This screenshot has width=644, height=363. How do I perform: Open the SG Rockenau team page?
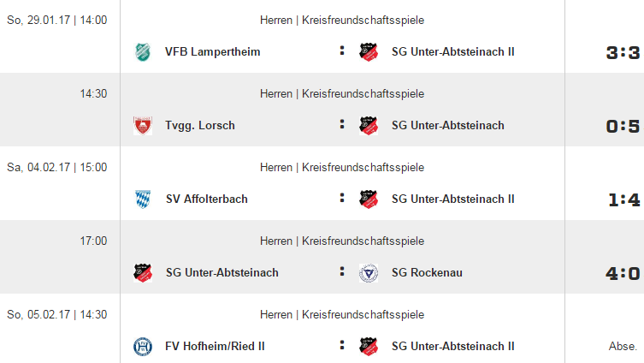pos(427,272)
